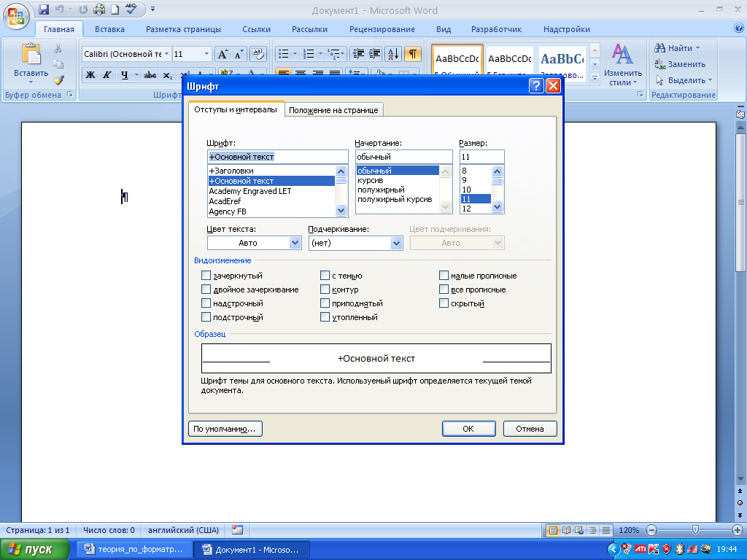
Task: Toggle bold Ж in the ribbon
Action: (x=90, y=75)
